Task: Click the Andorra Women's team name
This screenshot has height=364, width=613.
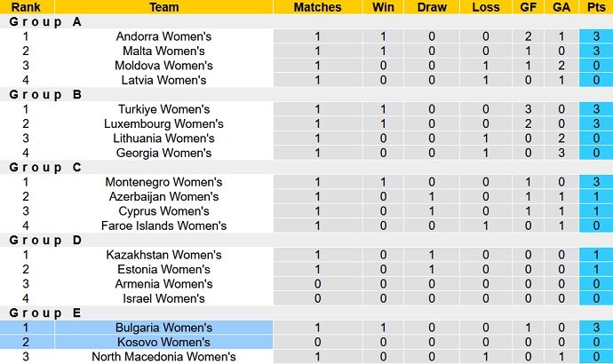Action: [x=163, y=36]
